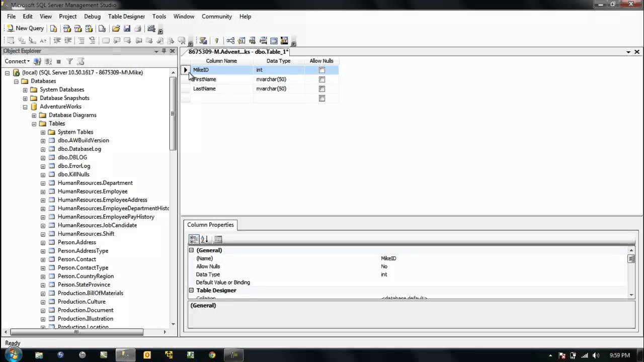The height and width of the screenshot is (362, 644).
Task: Click the Increase Indent icon
Action: [68, 41]
